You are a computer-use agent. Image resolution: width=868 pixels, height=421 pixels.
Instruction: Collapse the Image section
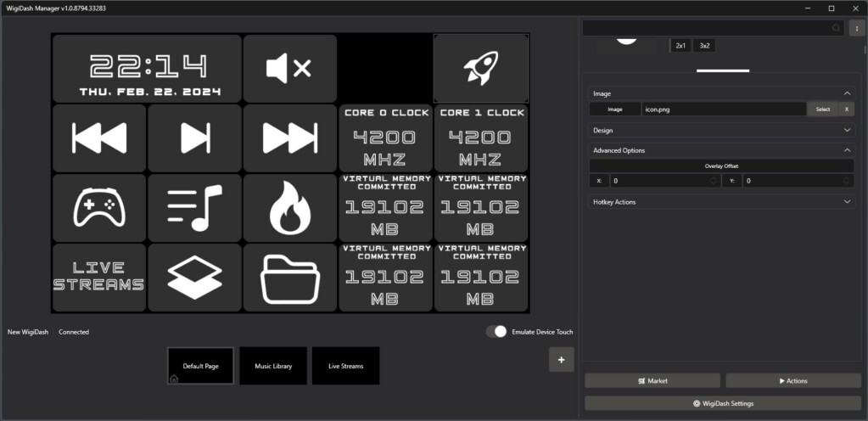tap(847, 93)
